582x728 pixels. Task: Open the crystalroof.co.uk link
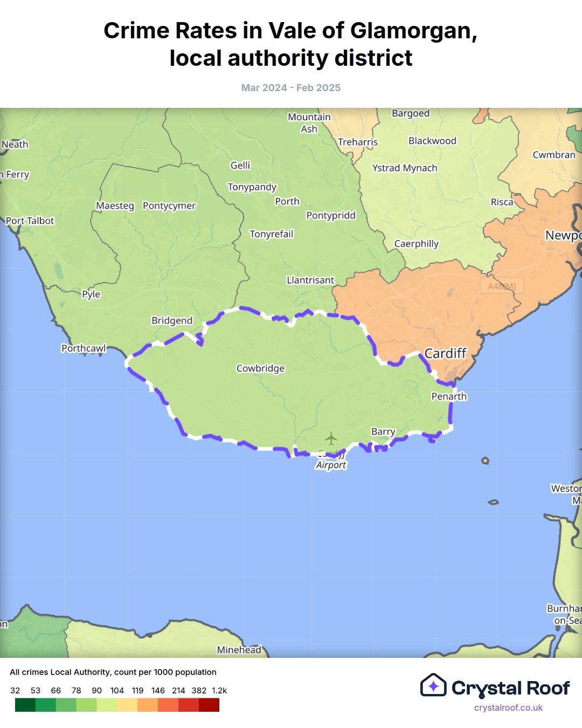508,708
